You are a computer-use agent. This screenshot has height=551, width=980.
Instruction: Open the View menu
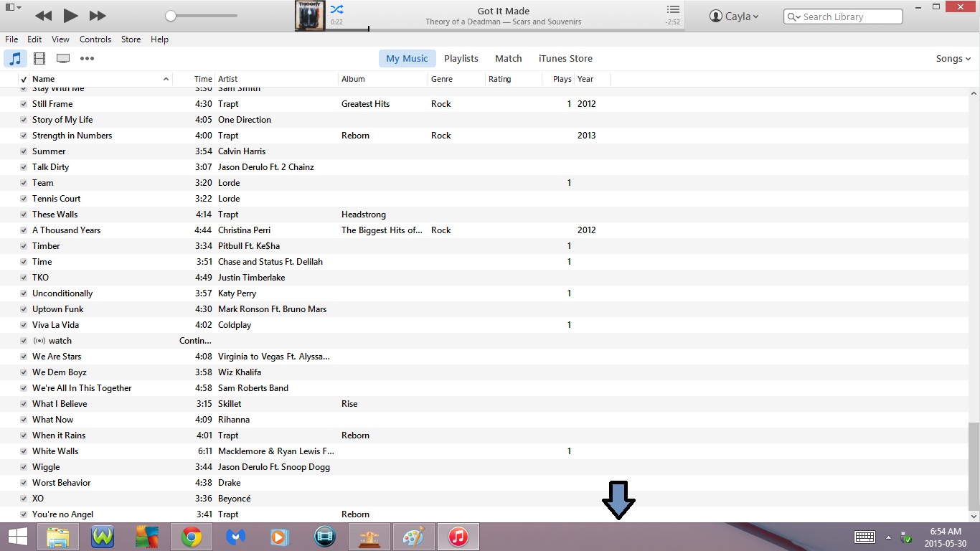point(61,39)
